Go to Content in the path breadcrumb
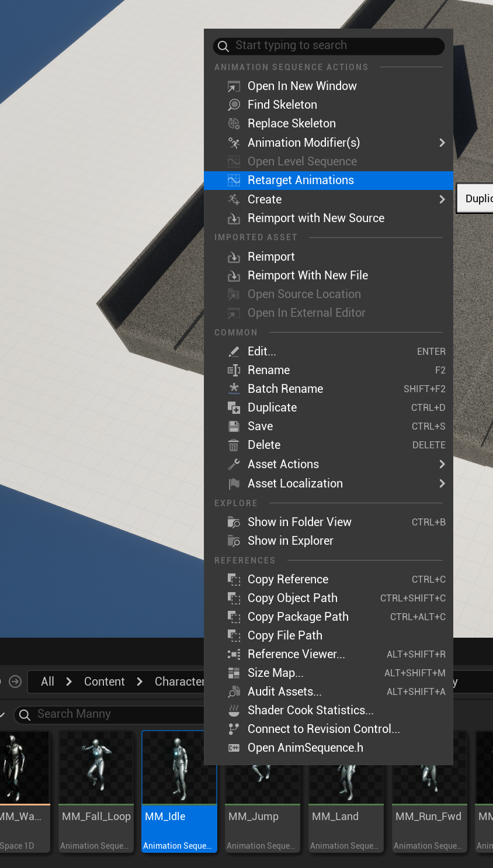The width and height of the screenshot is (493, 868). 105,682
